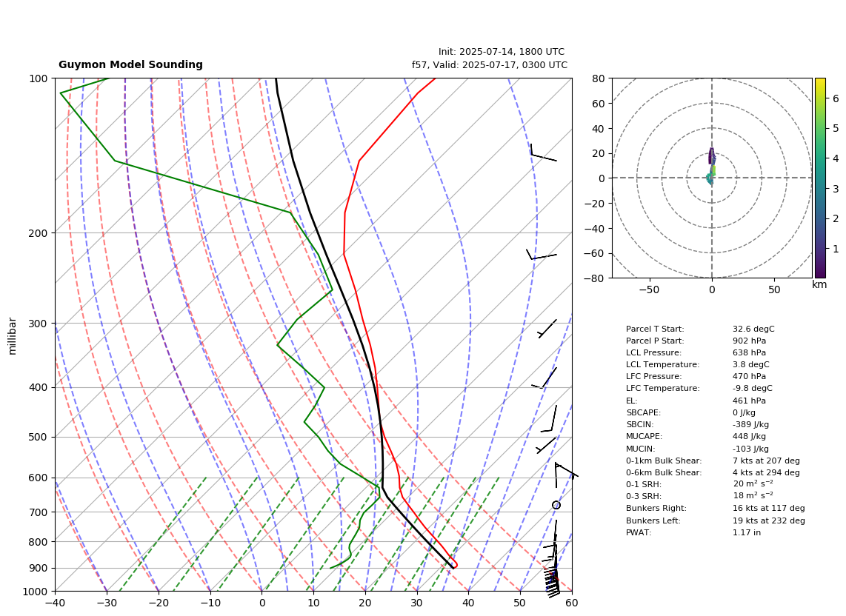The width and height of the screenshot is (846, 616).
Task: Select the 900 pressure tick label
Action: [39, 568]
